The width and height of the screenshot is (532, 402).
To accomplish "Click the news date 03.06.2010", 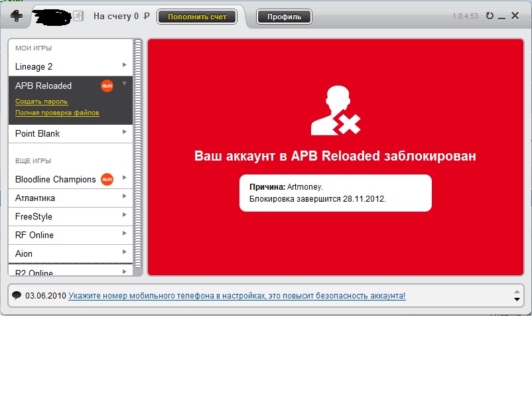I will (46, 295).
